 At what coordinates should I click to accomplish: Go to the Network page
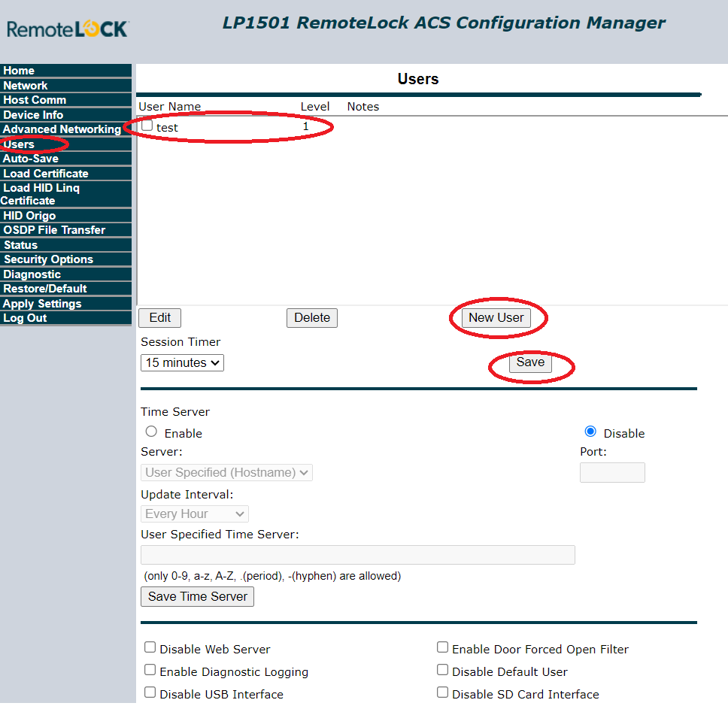(x=65, y=86)
